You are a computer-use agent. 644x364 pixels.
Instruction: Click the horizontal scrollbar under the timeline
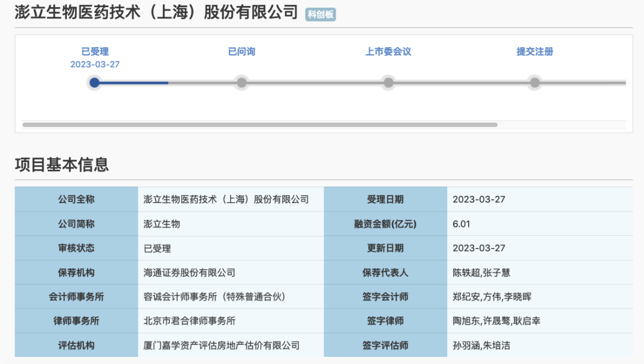coord(259,125)
